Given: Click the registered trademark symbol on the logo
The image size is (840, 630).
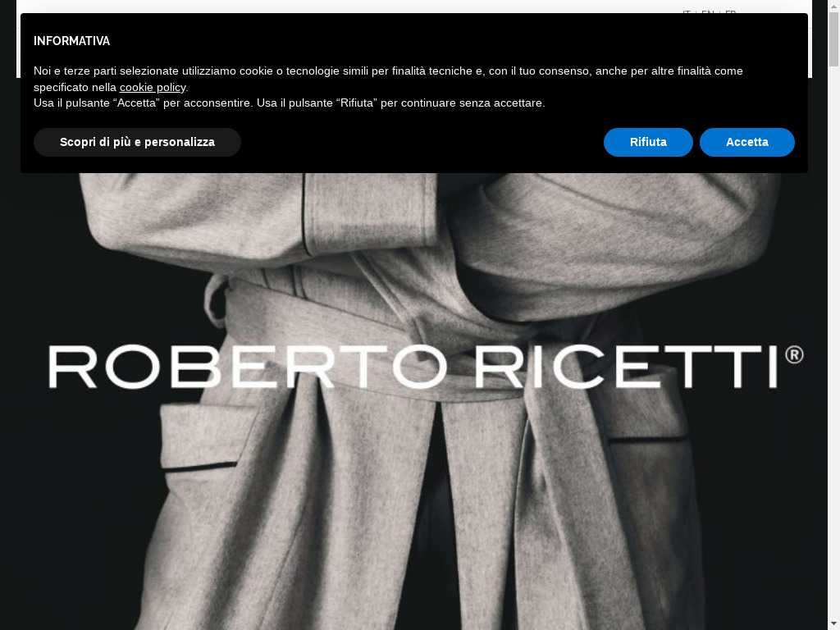Looking at the screenshot, I should point(794,354).
